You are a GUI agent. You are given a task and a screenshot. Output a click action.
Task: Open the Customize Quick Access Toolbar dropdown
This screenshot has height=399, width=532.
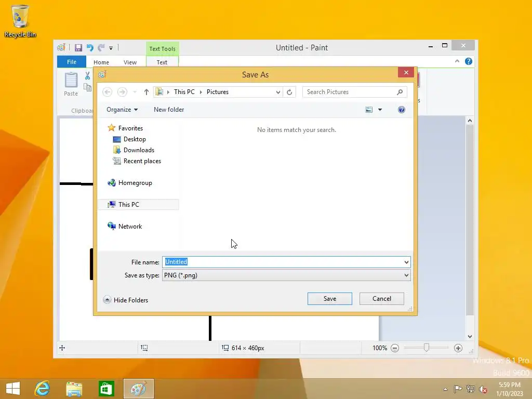[x=111, y=48]
